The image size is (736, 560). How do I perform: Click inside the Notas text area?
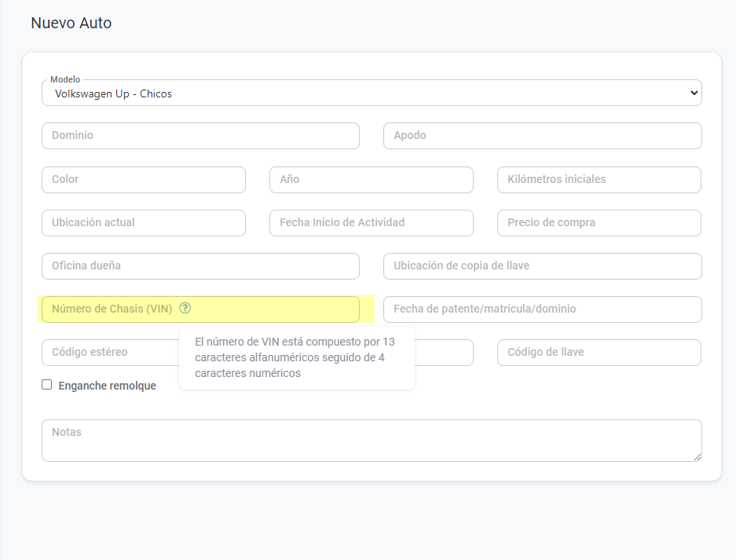tap(371, 441)
